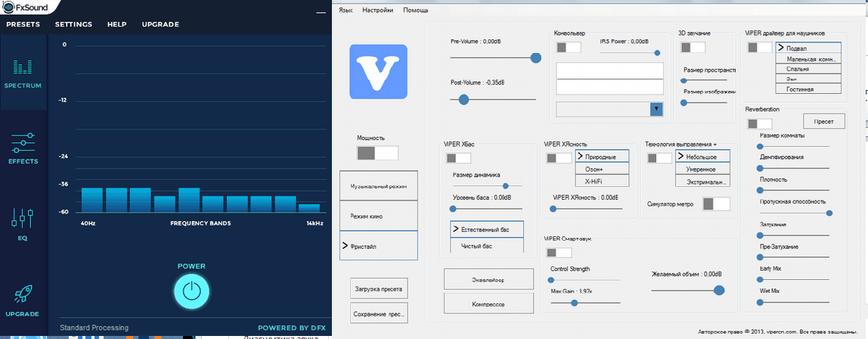This screenshot has width=868, height=339.
Task: Turn on the 3D звучание switch
Action: click(x=693, y=48)
